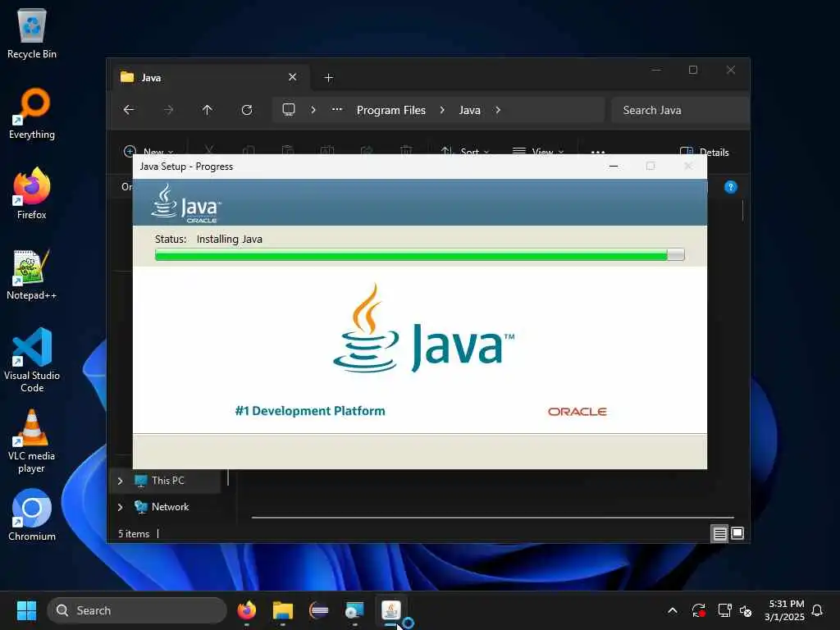Refresh the Java folder view
840x630 pixels.
(247, 110)
